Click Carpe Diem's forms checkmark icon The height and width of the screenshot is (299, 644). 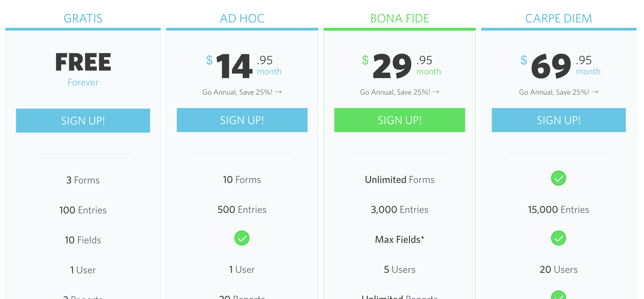coord(558,178)
